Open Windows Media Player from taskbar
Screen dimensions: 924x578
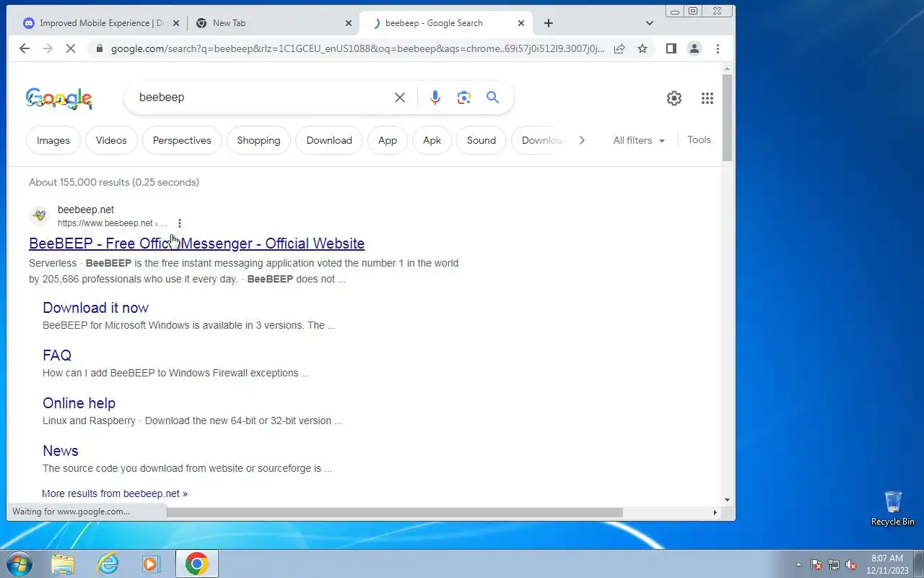[152, 564]
